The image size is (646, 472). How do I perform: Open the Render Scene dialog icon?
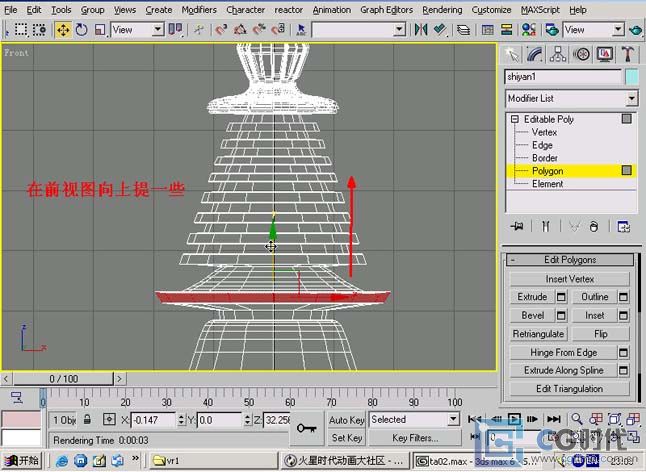552,30
